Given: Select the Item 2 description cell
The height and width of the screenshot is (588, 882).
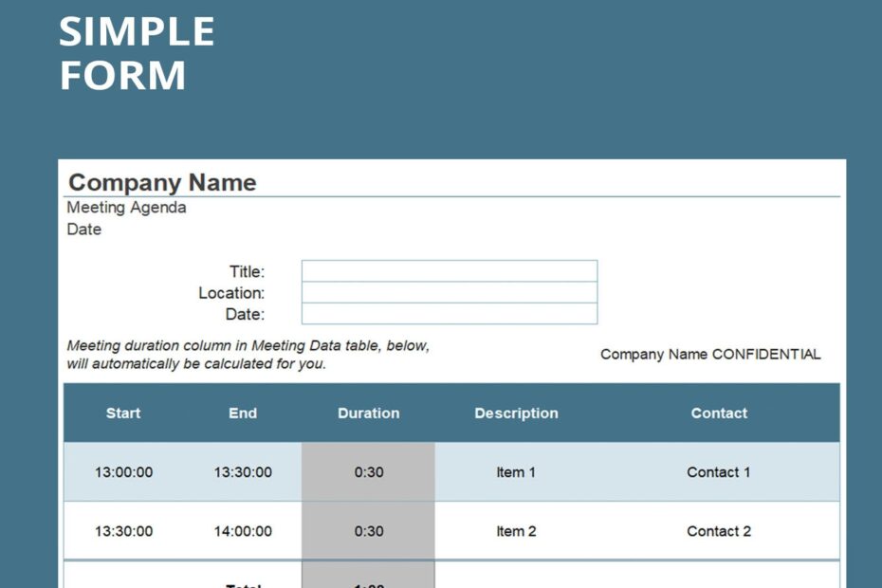Looking at the screenshot, I should [516, 531].
